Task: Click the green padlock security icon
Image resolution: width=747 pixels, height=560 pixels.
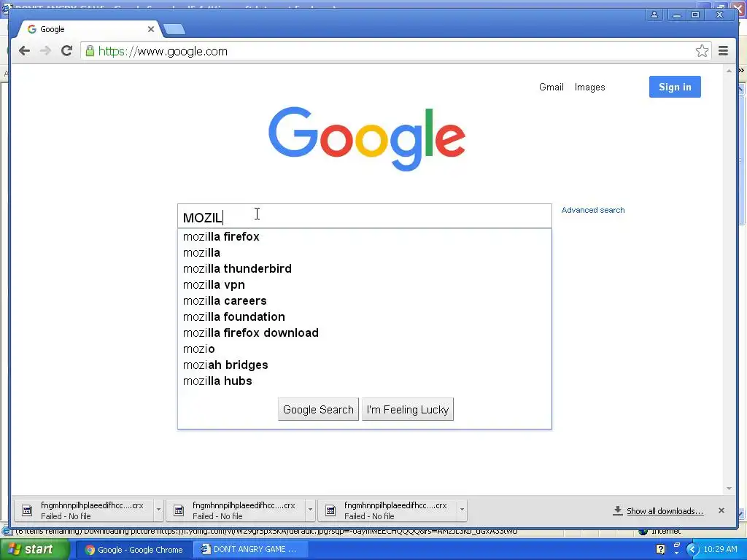Action: click(x=90, y=51)
